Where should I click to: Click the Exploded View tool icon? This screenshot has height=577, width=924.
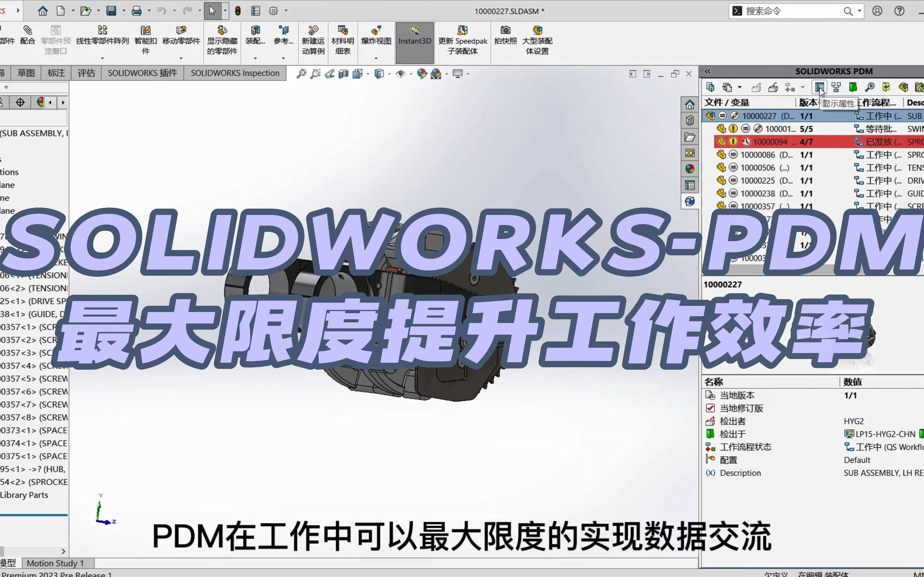[x=376, y=30]
